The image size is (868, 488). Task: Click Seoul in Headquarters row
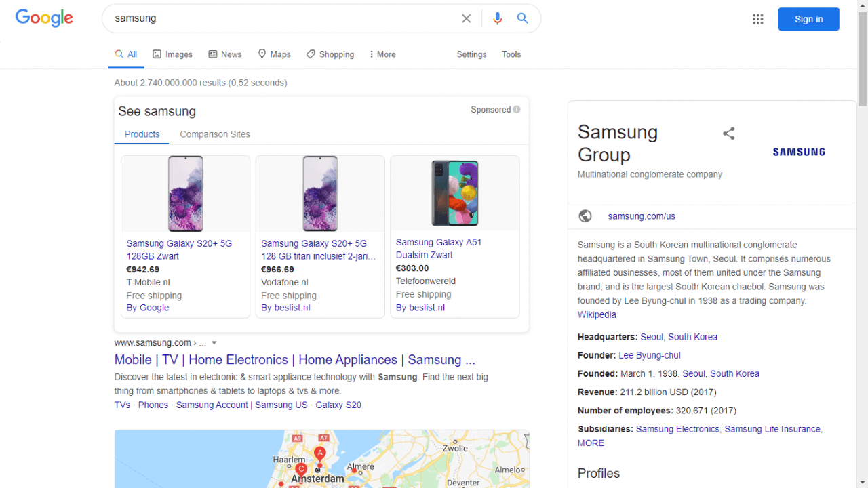[652, 337]
